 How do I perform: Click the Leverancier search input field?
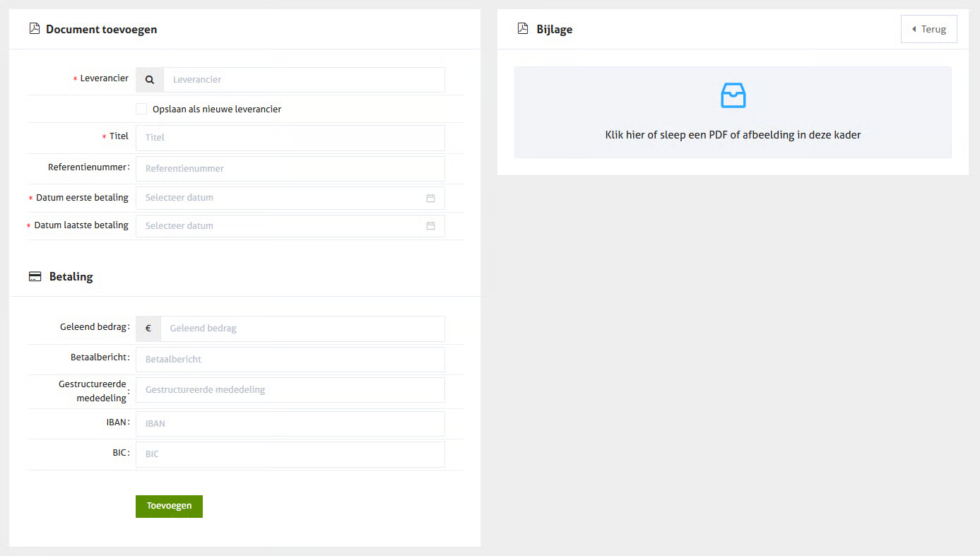coord(304,80)
